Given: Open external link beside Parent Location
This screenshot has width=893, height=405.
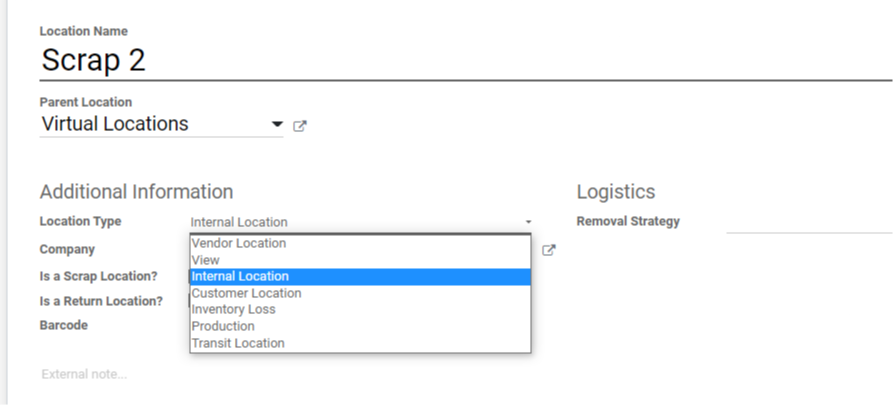Looking at the screenshot, I should click(300, 126).
